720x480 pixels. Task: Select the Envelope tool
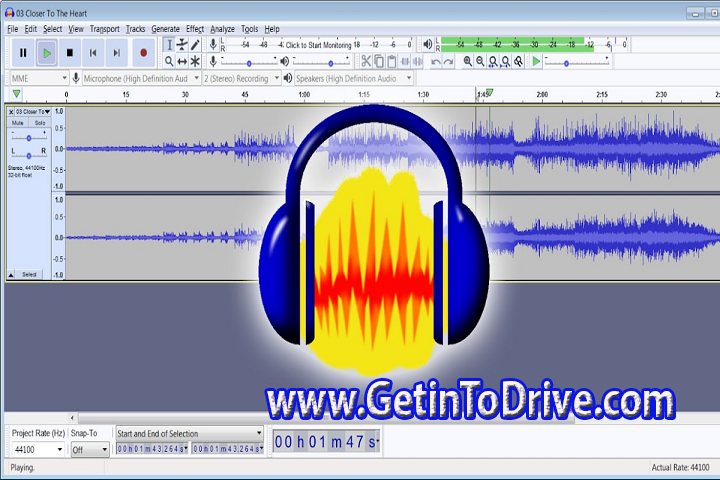(x=182, y=45)
